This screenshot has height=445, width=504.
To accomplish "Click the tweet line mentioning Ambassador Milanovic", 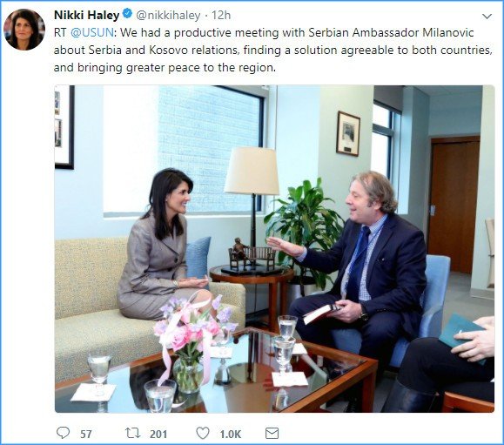I will 264,32.
